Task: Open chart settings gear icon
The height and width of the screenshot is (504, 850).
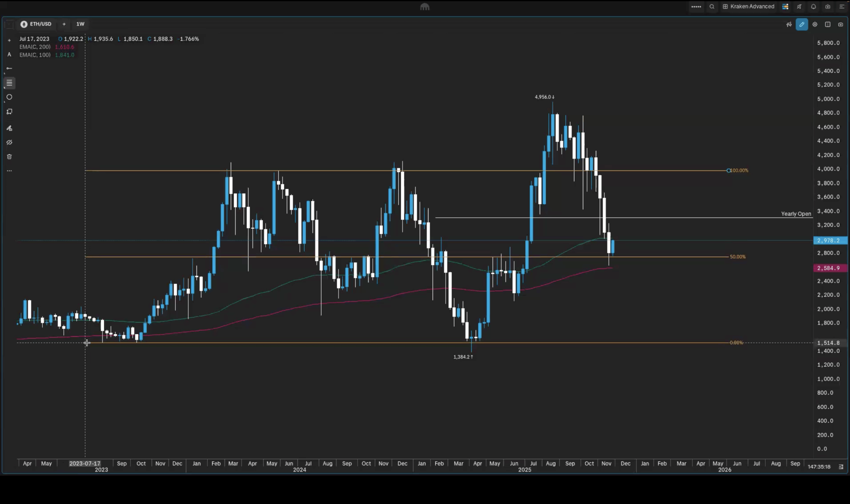Action: click(815, 25)
